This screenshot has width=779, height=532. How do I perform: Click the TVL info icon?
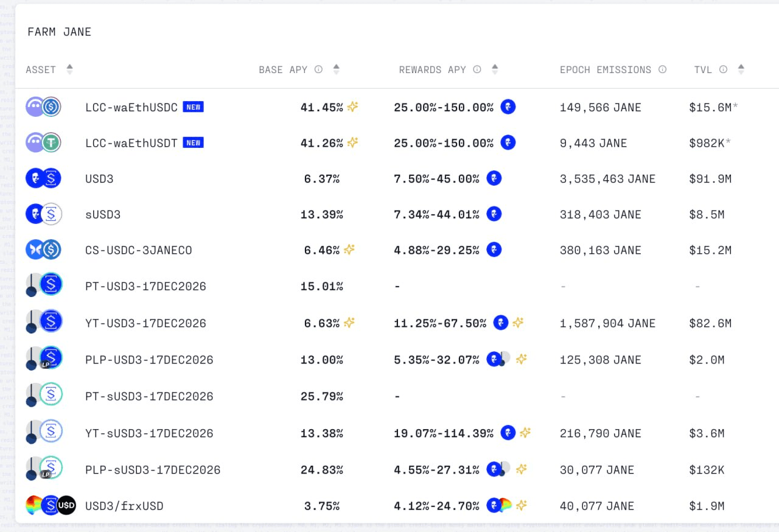pyautogui.click(x=723, y=70)
